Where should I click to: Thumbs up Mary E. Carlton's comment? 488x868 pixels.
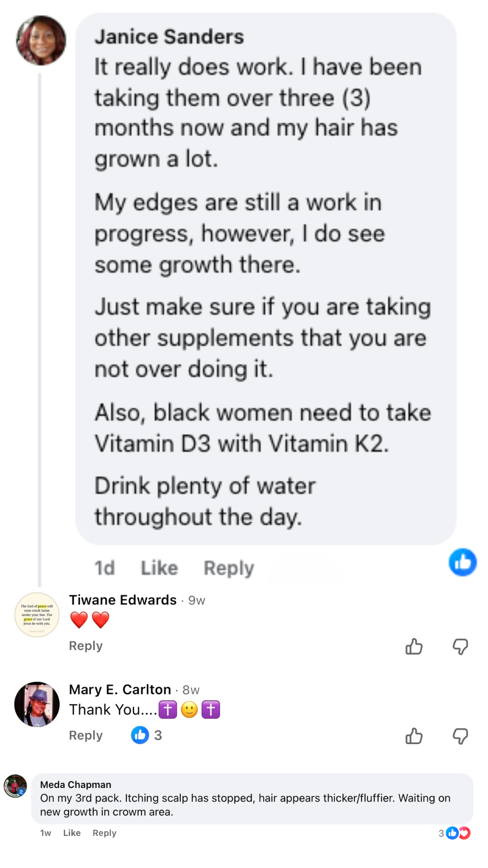(414, 736)
